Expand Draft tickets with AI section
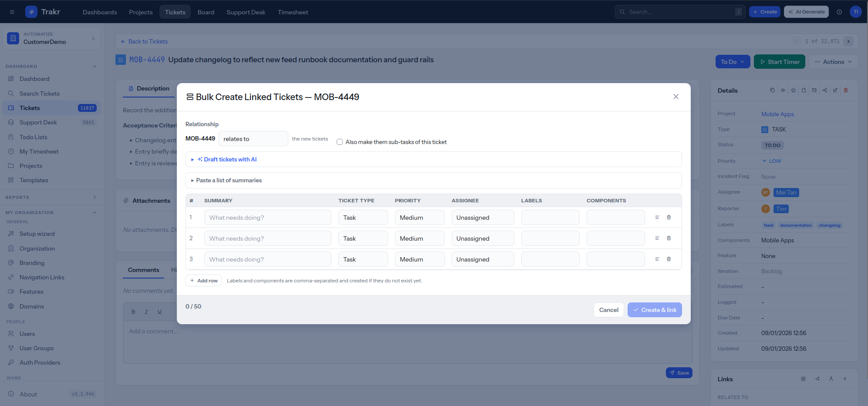This screenshot has height=406, width=868. [x=433, y=159]
